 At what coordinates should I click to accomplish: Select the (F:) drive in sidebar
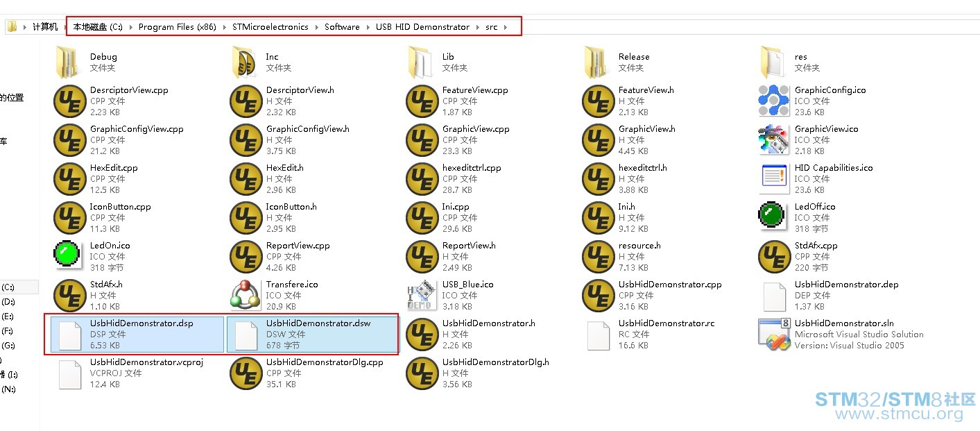8,331
